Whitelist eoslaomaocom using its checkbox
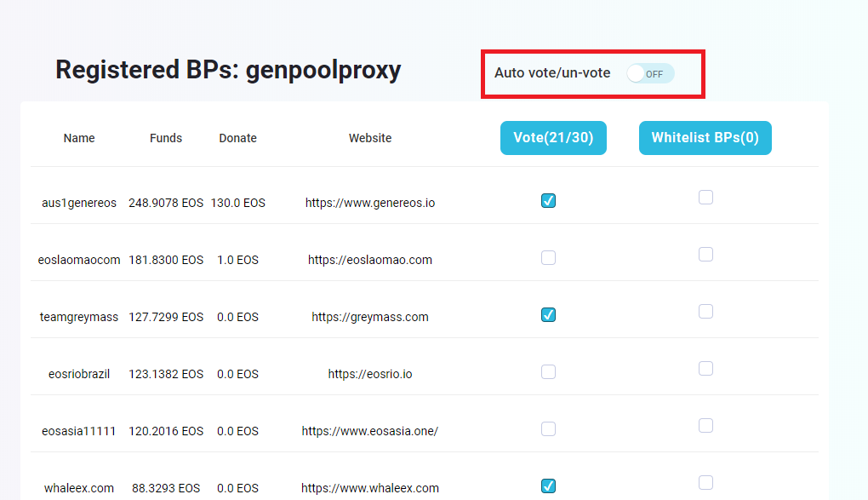This screenshot has height=500, width=868. [x=705, y=255]
